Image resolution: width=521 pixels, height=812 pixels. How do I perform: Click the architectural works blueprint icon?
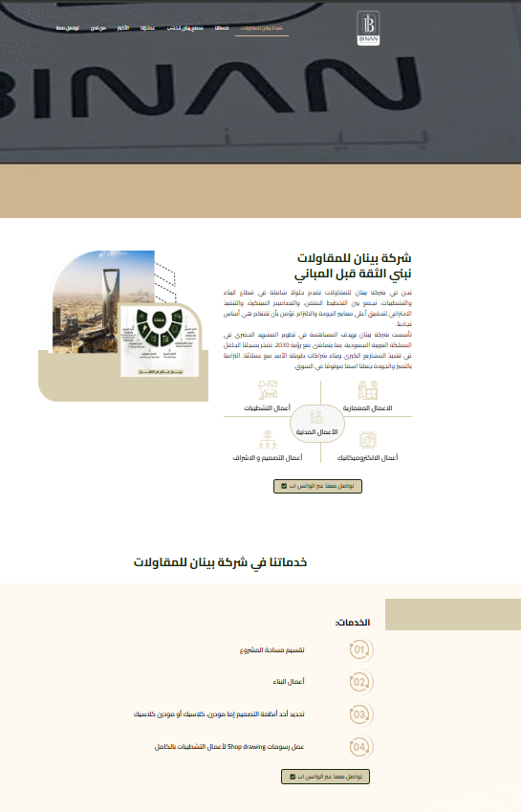[368, 390]
